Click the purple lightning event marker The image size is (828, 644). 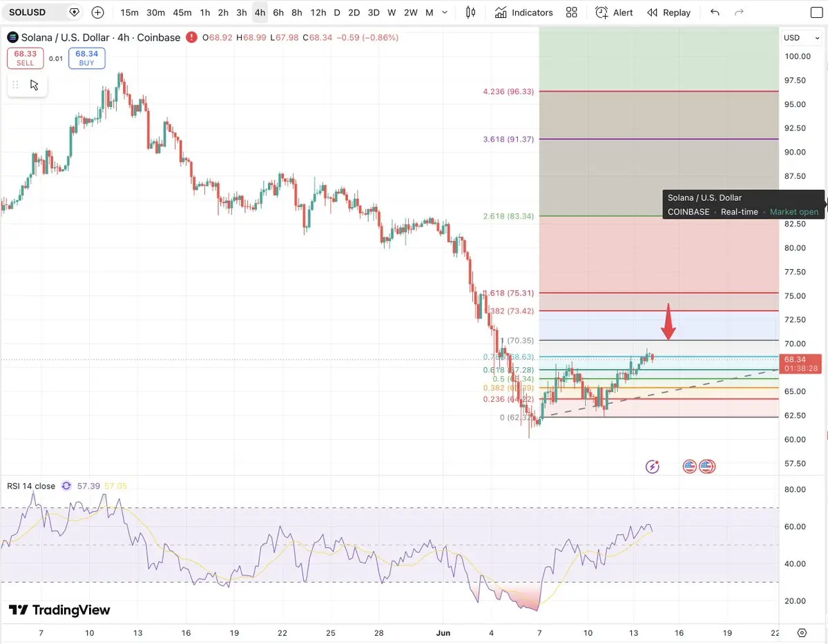(x=652, y=467)
